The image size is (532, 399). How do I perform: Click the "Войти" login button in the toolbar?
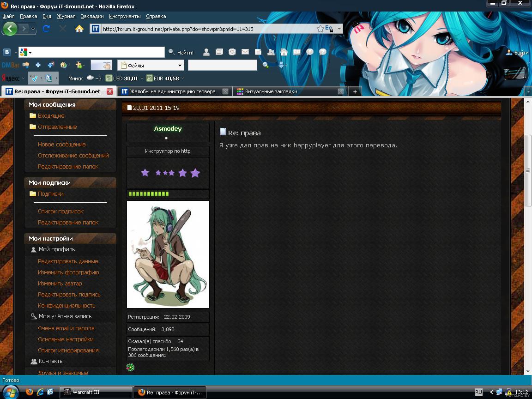517,52
